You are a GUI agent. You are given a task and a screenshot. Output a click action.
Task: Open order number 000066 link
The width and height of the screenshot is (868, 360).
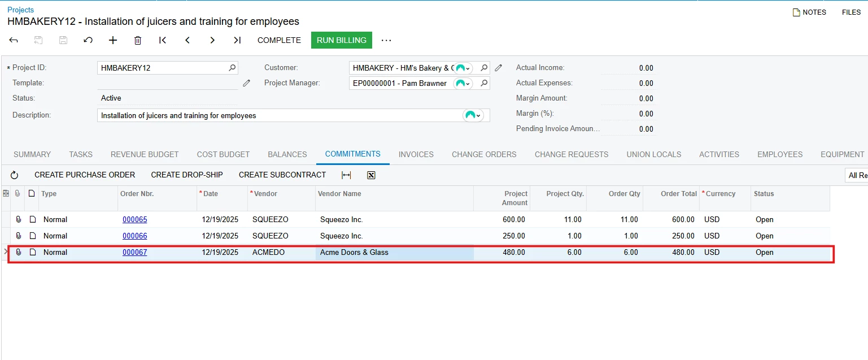pyautogui.click(x=135, y=236)
